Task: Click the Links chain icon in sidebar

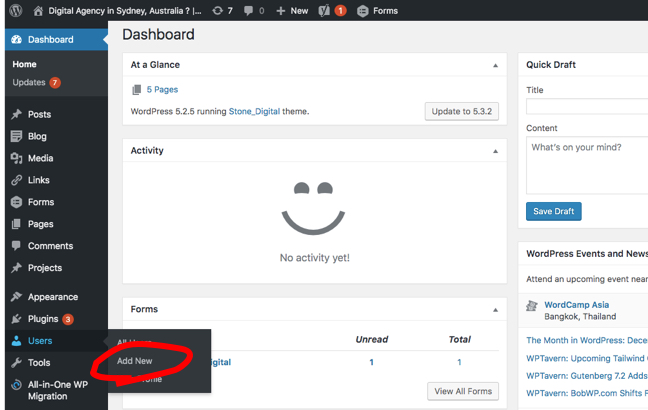Action: [17, 180]
